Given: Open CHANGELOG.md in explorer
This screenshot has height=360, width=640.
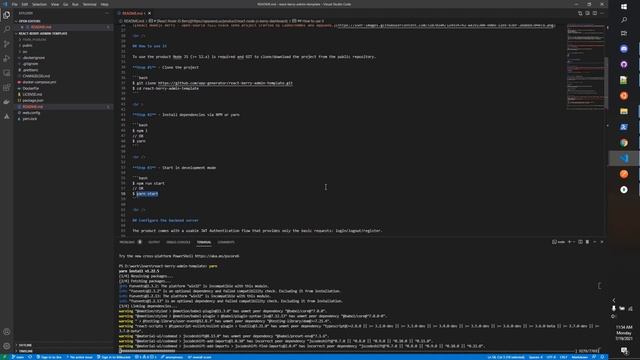Looking at the screenshot, I should [x=36, y=76].
